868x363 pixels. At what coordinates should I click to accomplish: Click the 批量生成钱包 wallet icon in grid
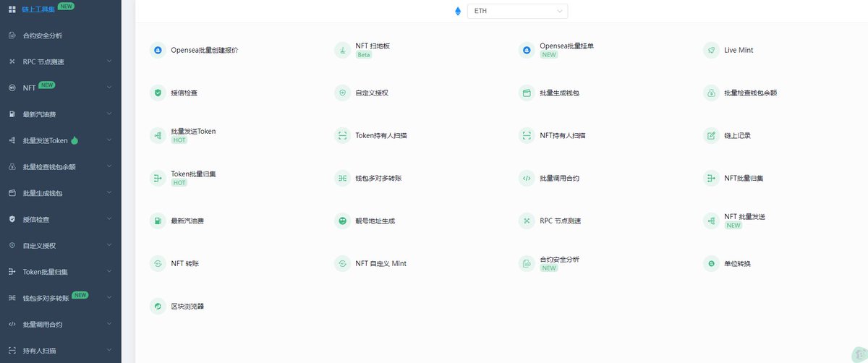pos(527,93)
